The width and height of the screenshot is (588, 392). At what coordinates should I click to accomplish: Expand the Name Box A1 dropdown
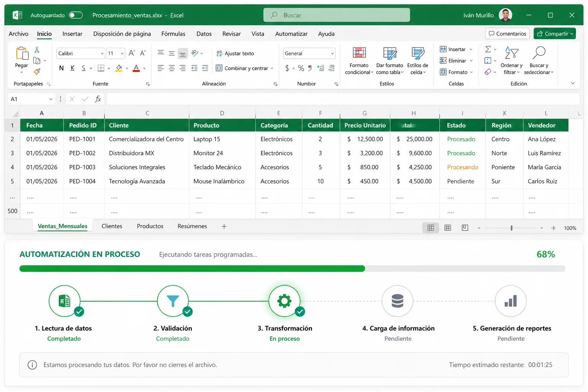pyautogui.click(x=51, y=99)
